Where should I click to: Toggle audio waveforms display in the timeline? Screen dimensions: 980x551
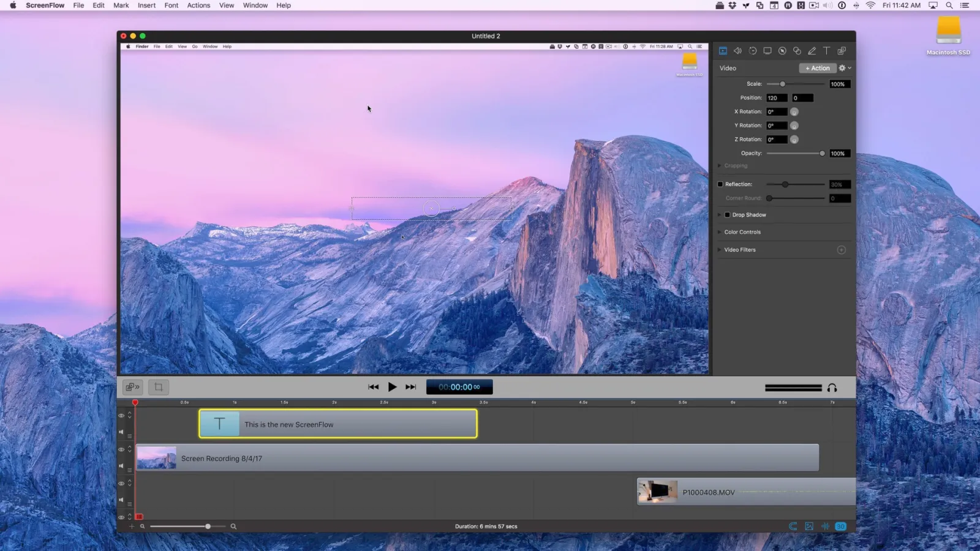(825, 526)
